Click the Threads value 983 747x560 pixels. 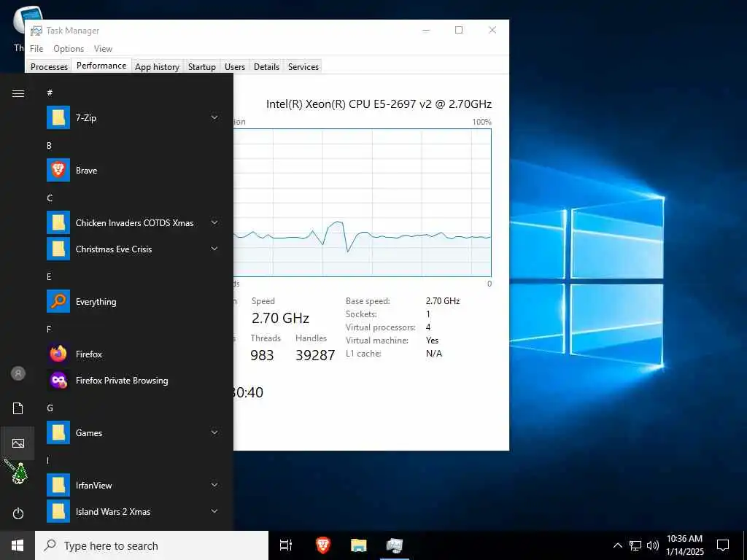(262, 355)
